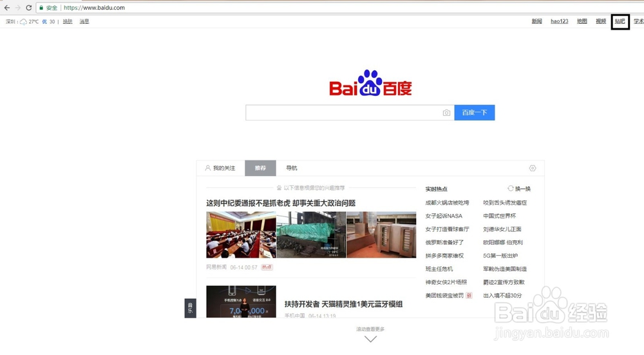Open hot topic 女子起诉NASA
This screenshot has height=355, width=644.
point(444,216)
